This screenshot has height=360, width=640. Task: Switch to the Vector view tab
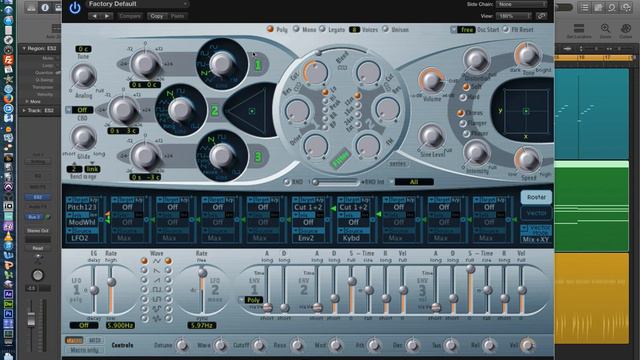(536, 213)
